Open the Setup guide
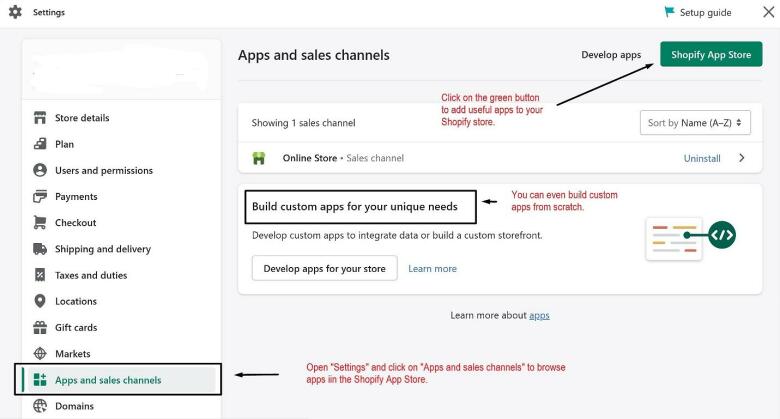Viewport: 780px width, 419px height. coord(698,12)
